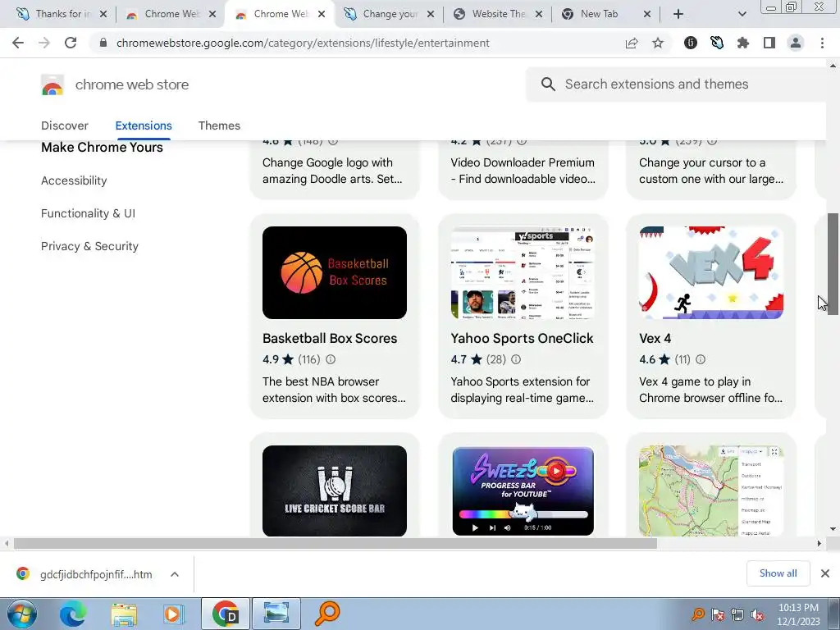This screenshot has height=630, width=840.
Task: Open the Discover tab
Action: tap(64, 126)
